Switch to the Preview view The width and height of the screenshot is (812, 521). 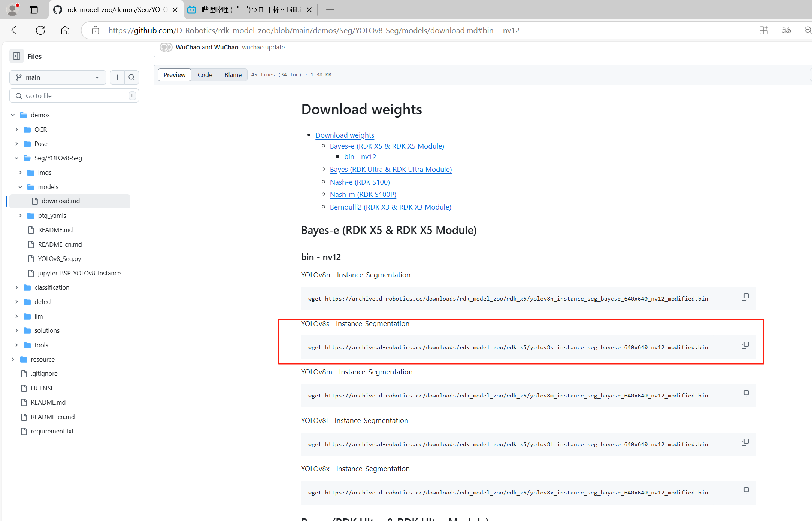pyautogui.click(x=175, y=75)
